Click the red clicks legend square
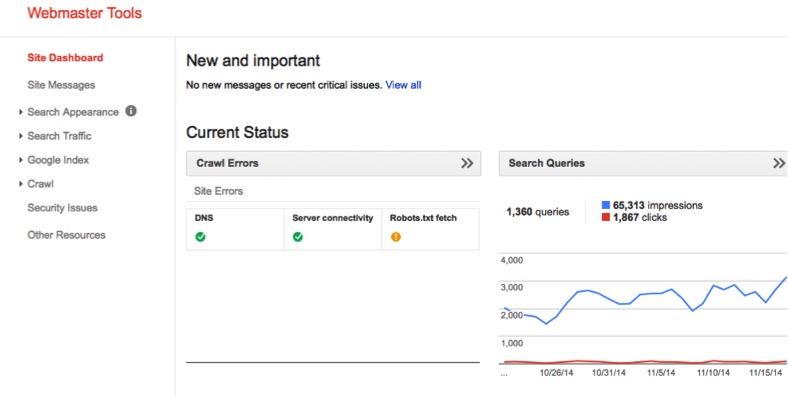788x401 pixels. [x=606, y=217]
